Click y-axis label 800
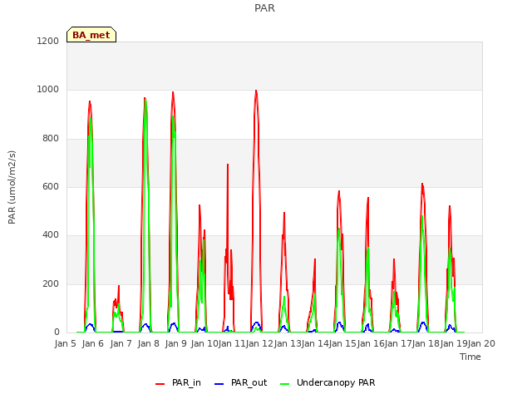 tap(51, 139)
